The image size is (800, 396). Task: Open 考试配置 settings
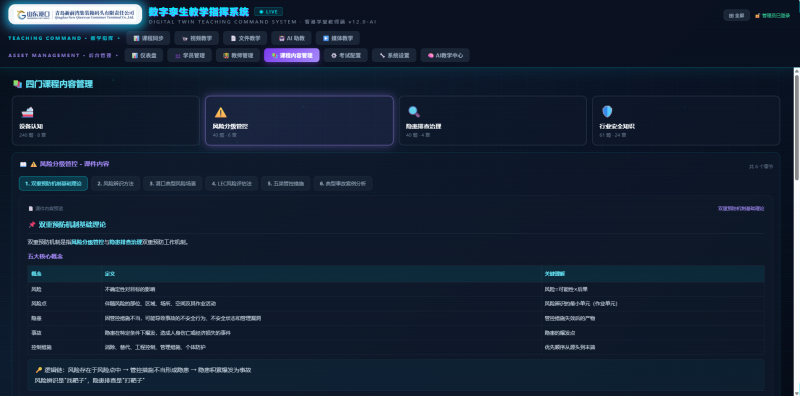pyautogui.click(x=345, y=56)
